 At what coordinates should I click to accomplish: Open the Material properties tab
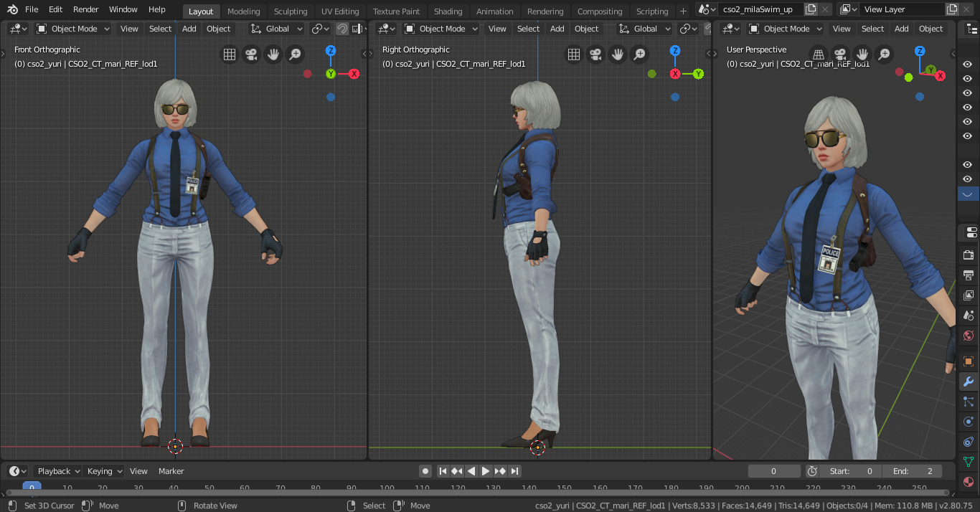[x=968, y=482]
